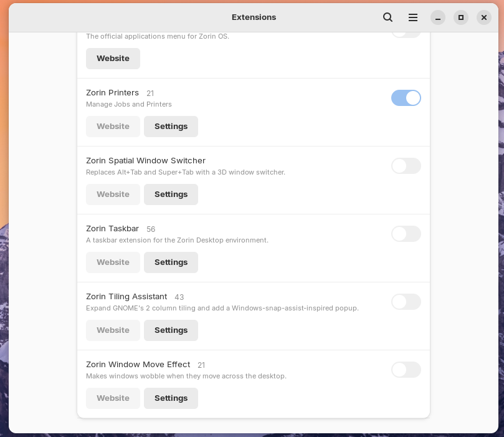504x437 pixels.
Task: Click 'Makes windows wobble' description text
Action: pos(186,376)
